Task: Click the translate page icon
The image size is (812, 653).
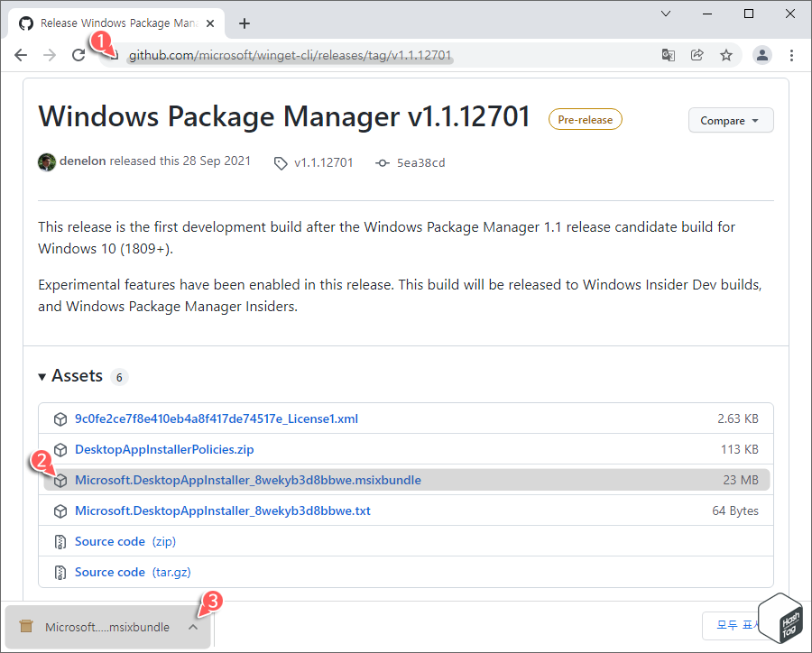Action: tap(668, 55)
